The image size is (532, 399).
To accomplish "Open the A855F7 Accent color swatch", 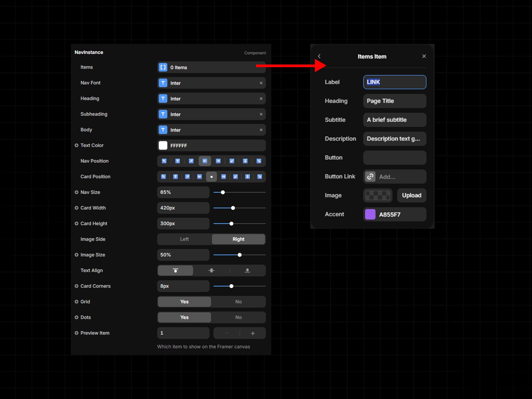I will (370, 214).
